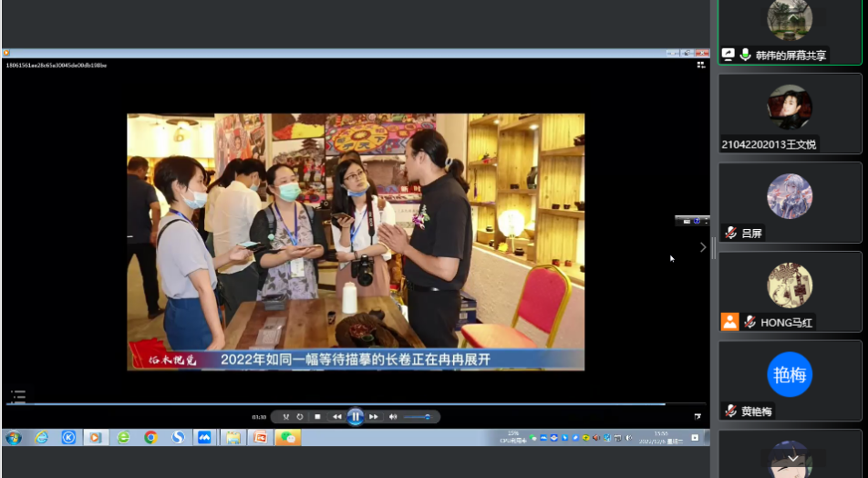This screenshot has height=478, width=868.
Task: Click the rewind previous button
Action: point(336,417)
